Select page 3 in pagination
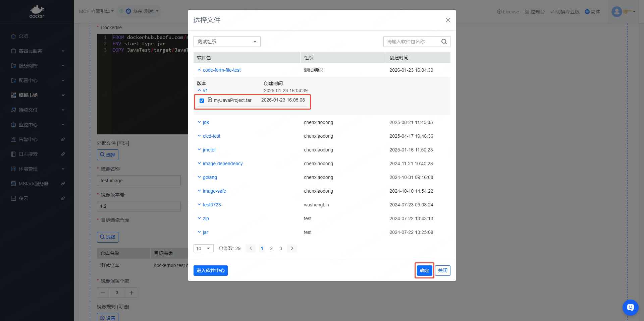This screenshot has height=321, width=644. [280, 248]
